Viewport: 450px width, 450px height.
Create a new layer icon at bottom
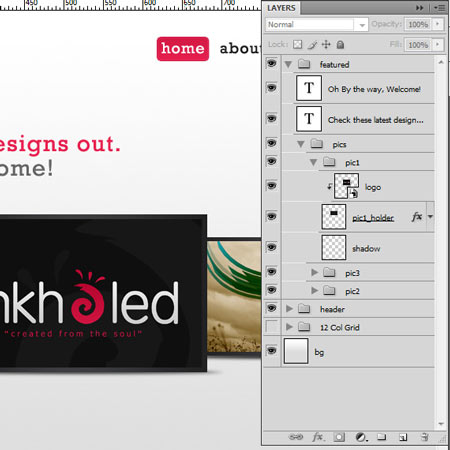click(x=403, y=437)
